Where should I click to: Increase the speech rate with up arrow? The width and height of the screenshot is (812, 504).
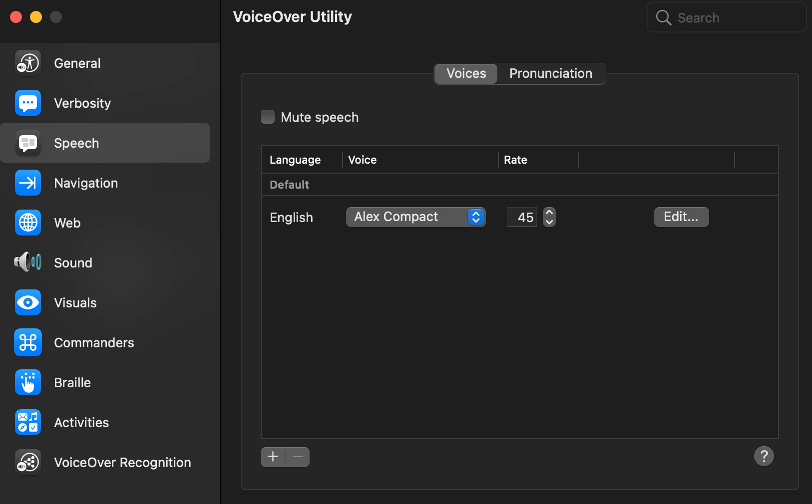pos(549,212)
